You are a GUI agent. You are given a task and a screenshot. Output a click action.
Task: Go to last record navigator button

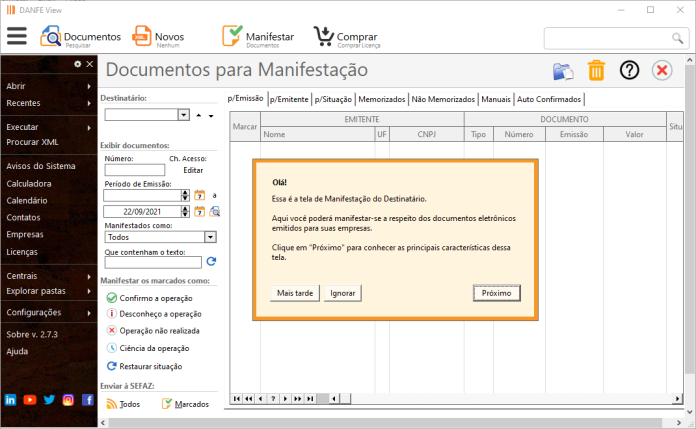click(310, 398)
